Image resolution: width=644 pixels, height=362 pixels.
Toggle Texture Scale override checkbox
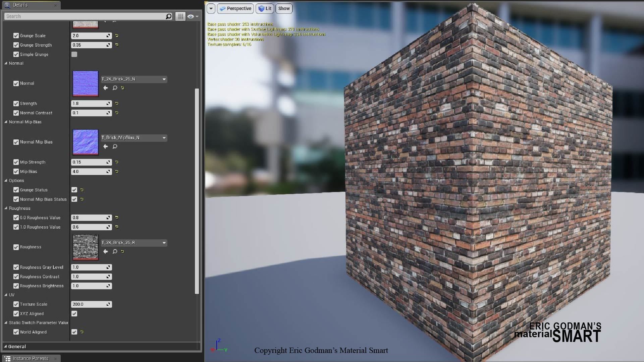pyautogui.click(x=16, y=304)
